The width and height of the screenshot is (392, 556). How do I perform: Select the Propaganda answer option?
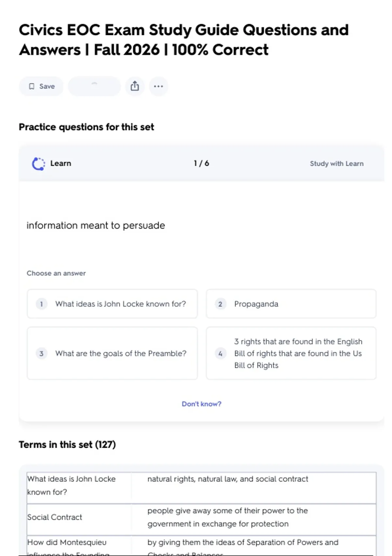point(291,304)
